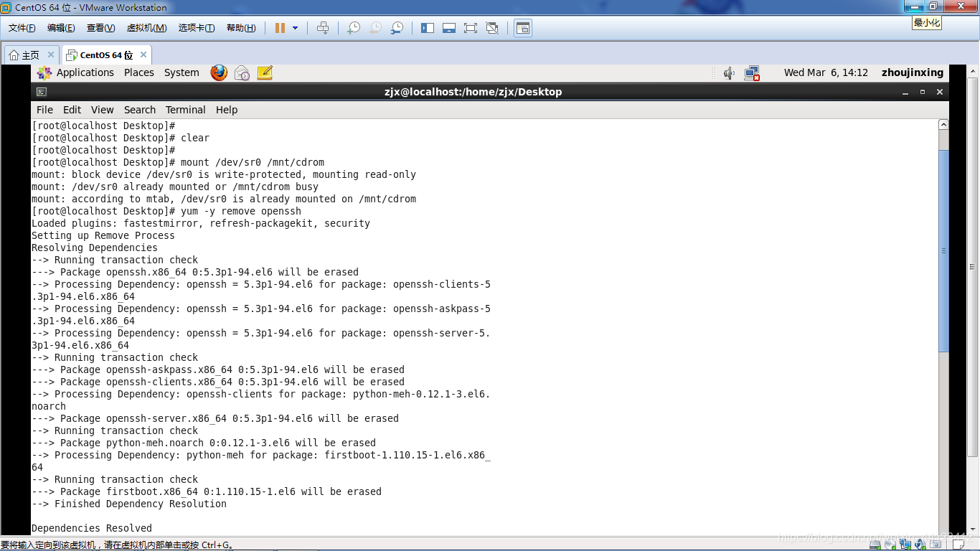Click the 'mount /dev/sr0 /mnt/cdrom' command line
Image resolution: width=980 pixels, height=551 pixels.
(253, 162)
